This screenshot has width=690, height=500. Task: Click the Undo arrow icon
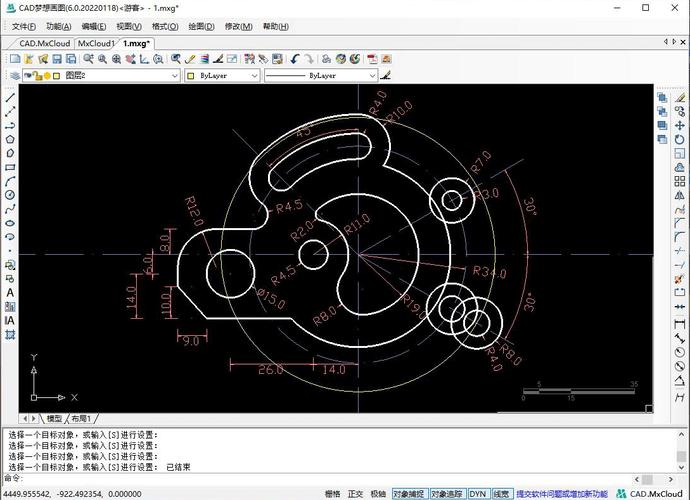click(295, 59)
